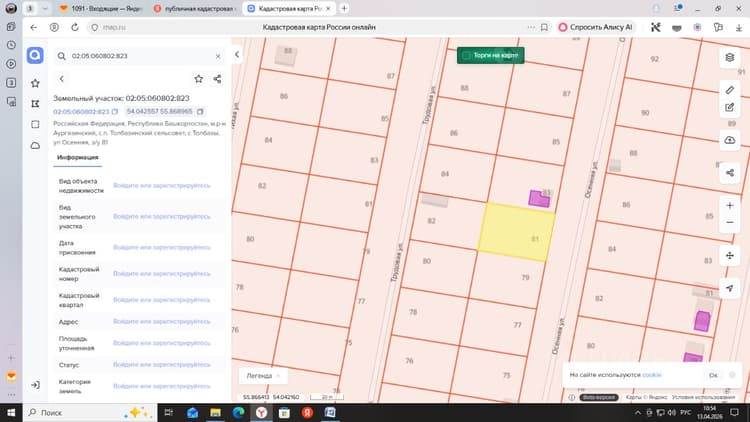This screenshot has width=750, height=422.
Task: Expand the Легенда dropdown
Action: tap(263, 376)
